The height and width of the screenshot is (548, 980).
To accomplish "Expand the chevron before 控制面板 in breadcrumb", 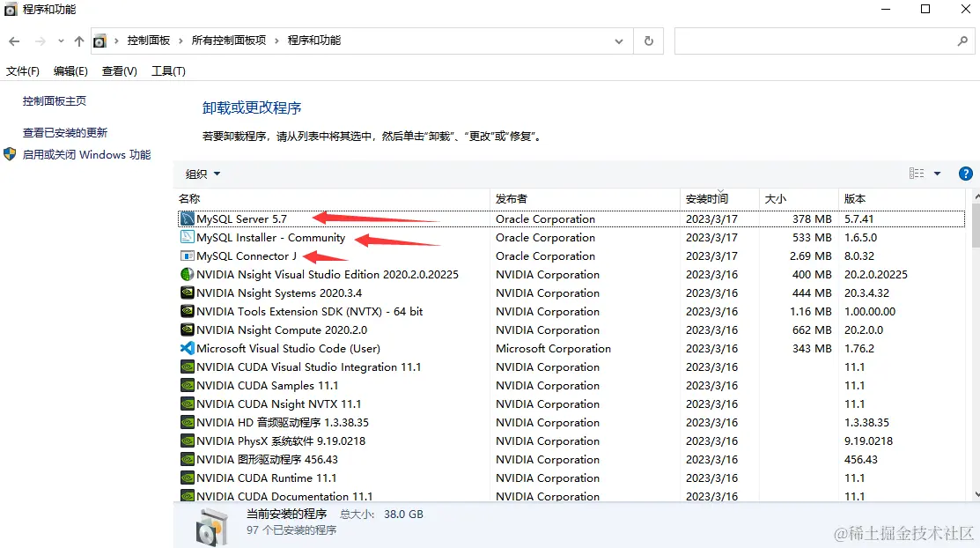I will click(116, 41).
